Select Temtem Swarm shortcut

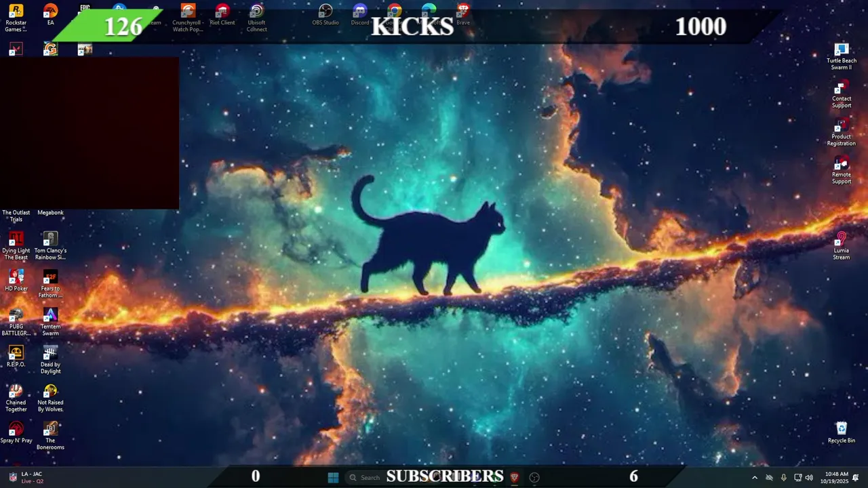[50, 322]
